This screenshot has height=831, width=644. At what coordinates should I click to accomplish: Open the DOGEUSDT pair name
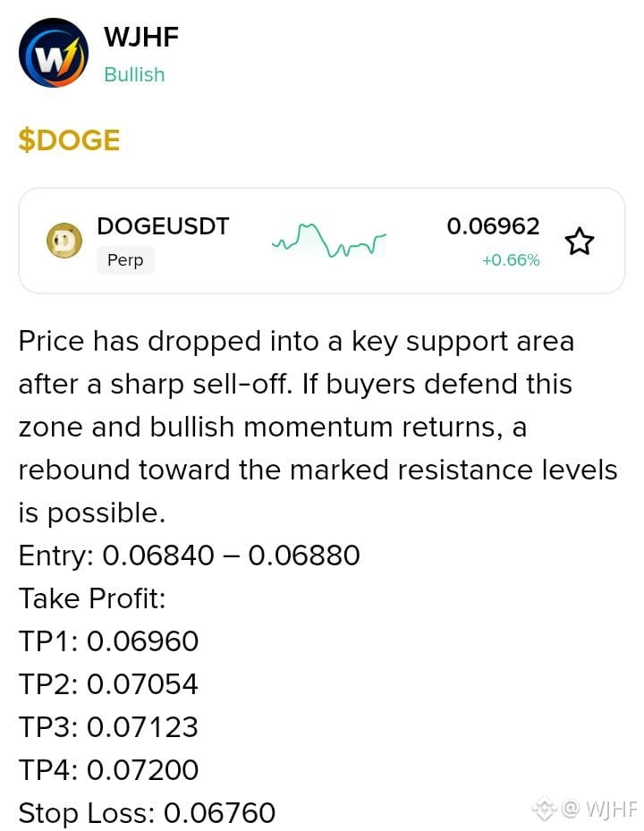coord(163,226)
